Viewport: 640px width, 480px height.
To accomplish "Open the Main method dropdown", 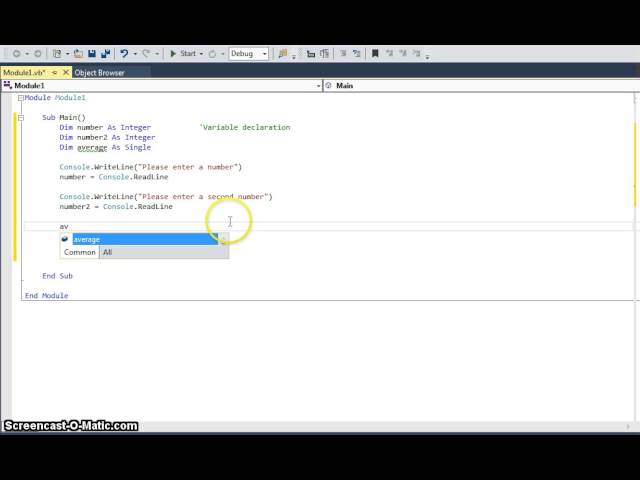I will pyautogui.click(x=482, y=85).
